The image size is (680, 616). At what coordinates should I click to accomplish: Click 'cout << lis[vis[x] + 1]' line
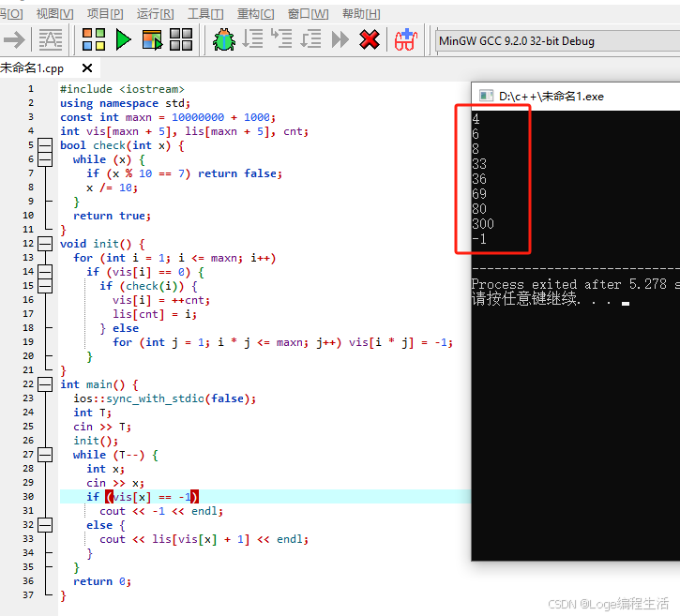(x=204, y=539)
